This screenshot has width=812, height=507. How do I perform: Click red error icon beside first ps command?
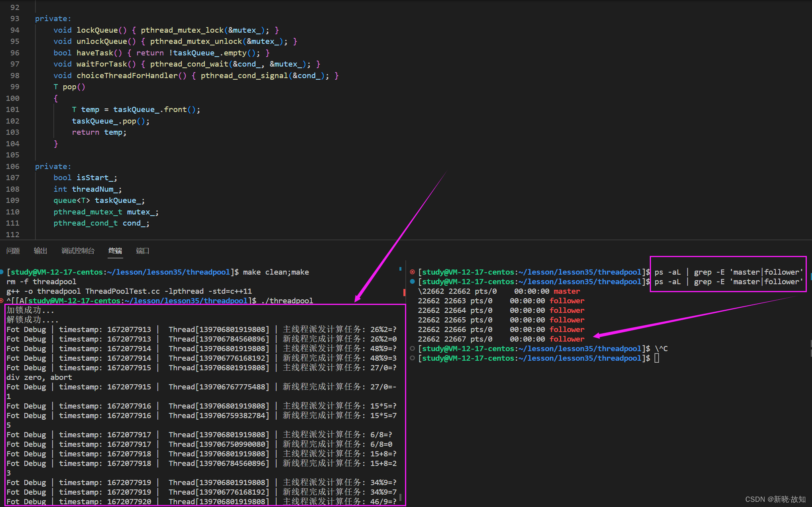click(x=412, y=272)
